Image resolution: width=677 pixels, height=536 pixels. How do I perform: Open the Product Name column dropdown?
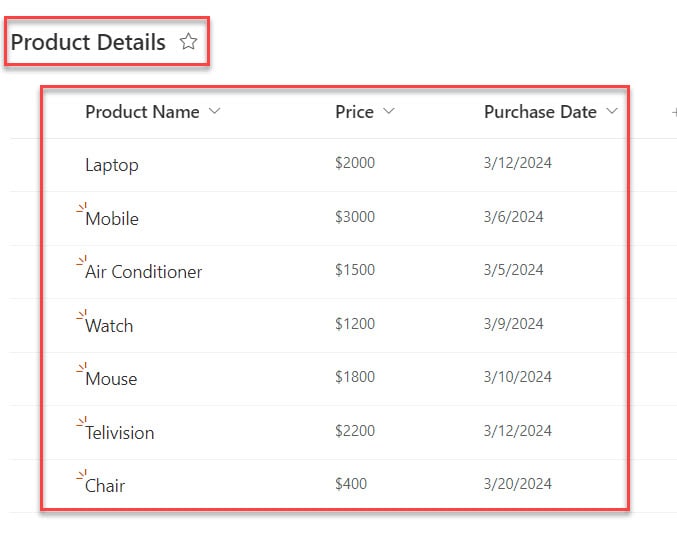point(215,111)
